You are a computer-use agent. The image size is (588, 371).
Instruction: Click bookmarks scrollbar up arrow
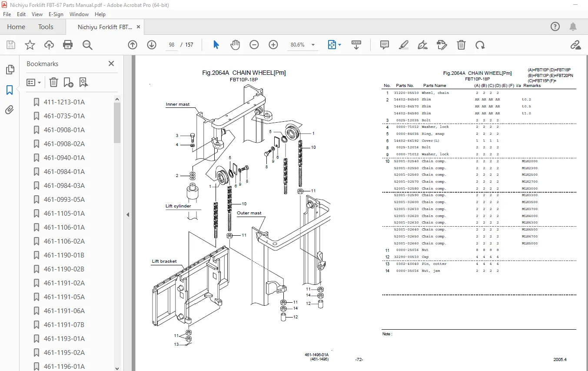117,99
